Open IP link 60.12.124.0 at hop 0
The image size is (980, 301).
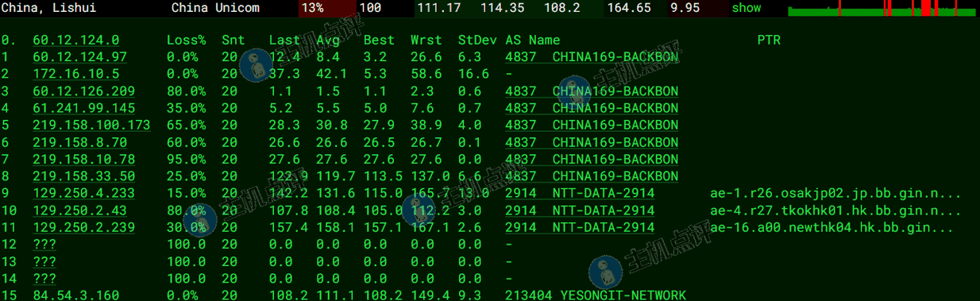pos(76,40)
